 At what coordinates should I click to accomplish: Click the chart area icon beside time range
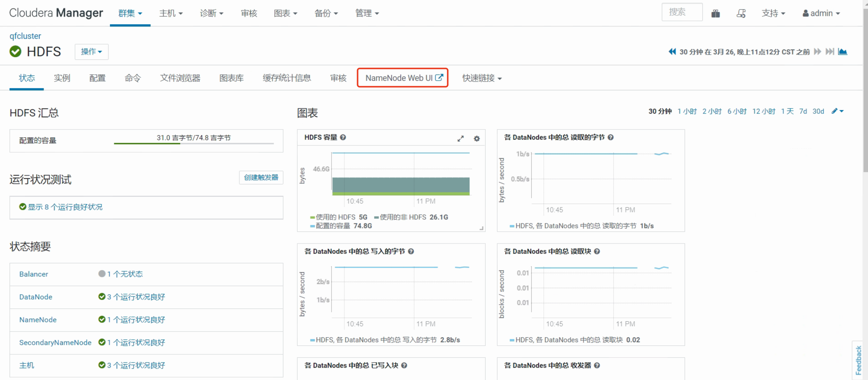842,51
